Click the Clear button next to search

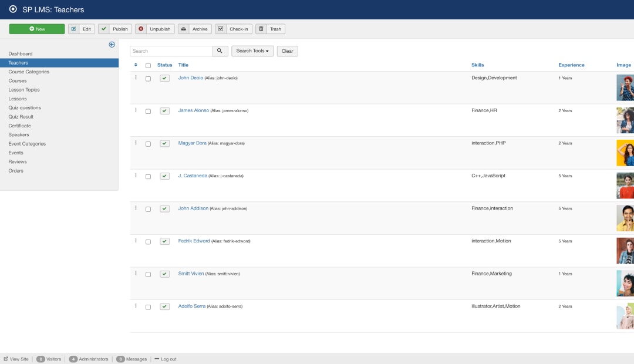(x=287, y=51)
